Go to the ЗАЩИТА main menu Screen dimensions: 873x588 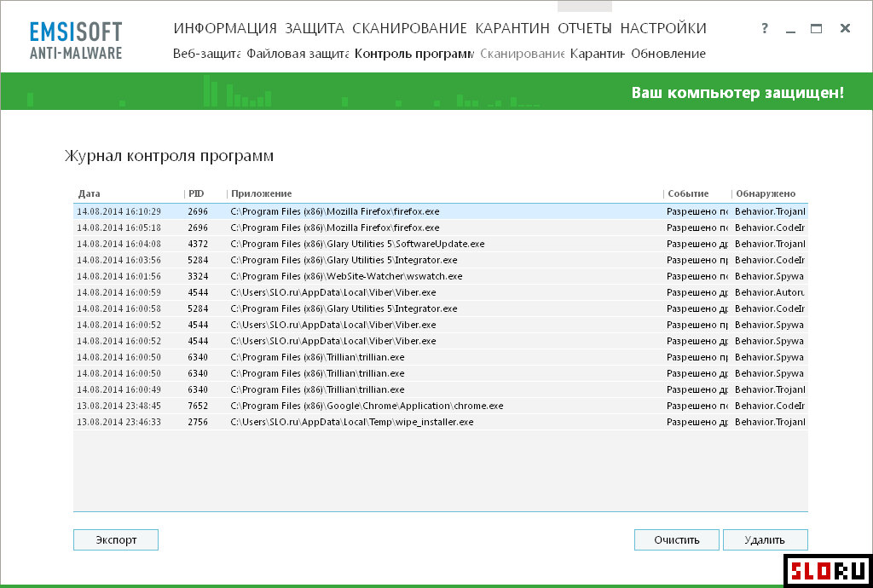coord(315,28)
